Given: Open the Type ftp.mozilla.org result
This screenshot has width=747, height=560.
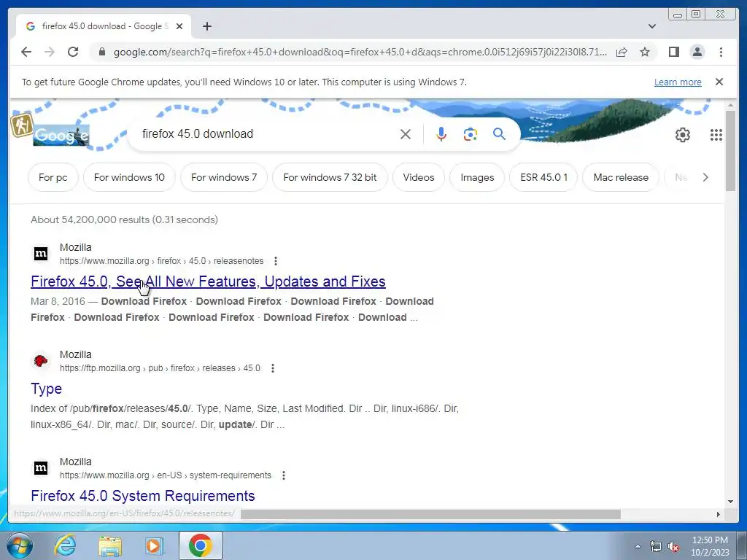Looking at the screenshot, I should [x=46, y=389].
